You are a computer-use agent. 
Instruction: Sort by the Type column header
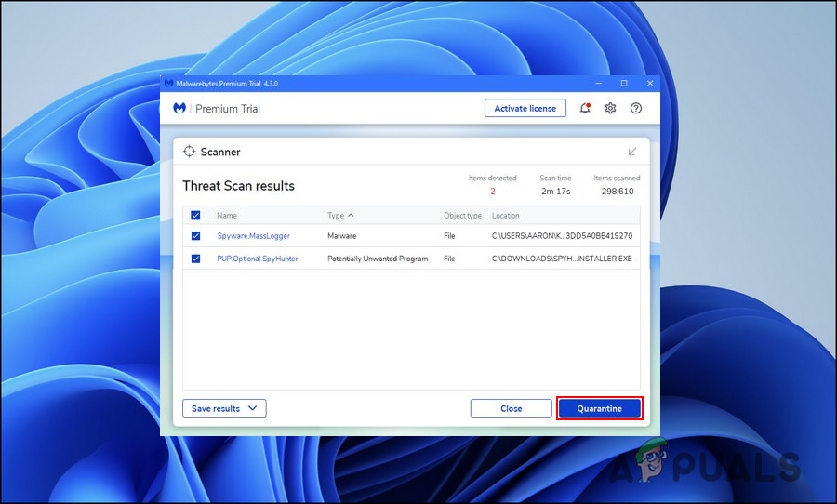point(340,216)
